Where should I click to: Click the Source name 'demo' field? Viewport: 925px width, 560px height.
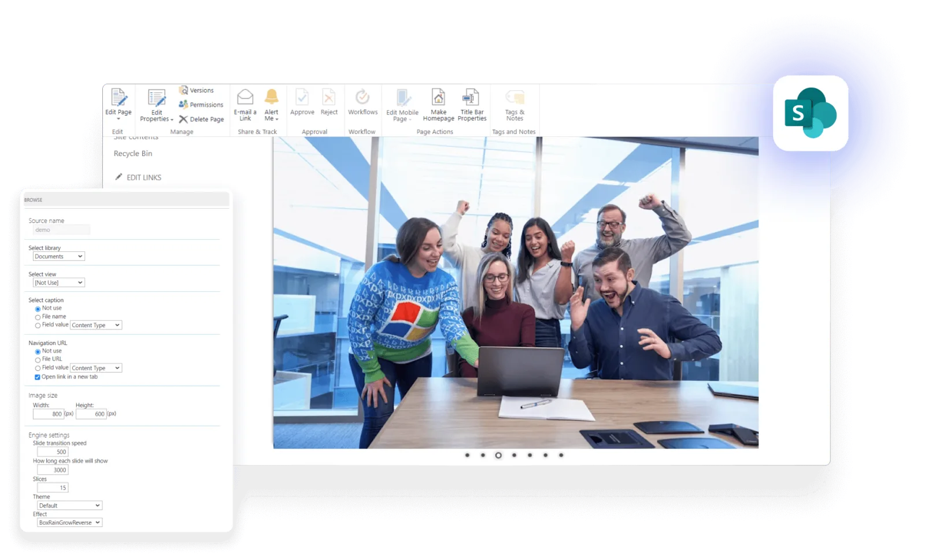(61, 230)
